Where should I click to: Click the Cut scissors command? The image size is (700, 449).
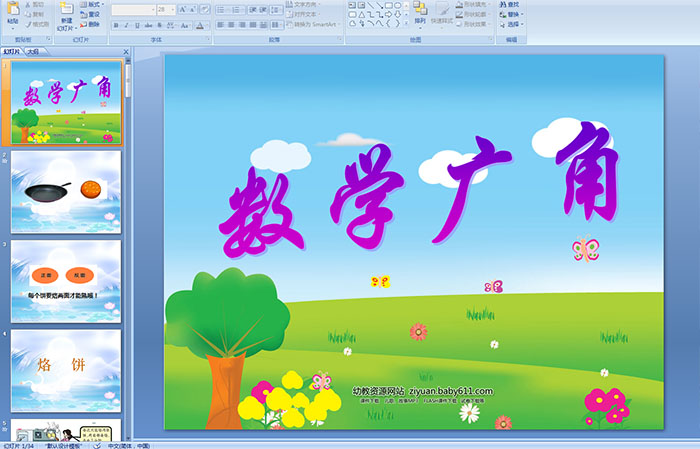point(34,5)
